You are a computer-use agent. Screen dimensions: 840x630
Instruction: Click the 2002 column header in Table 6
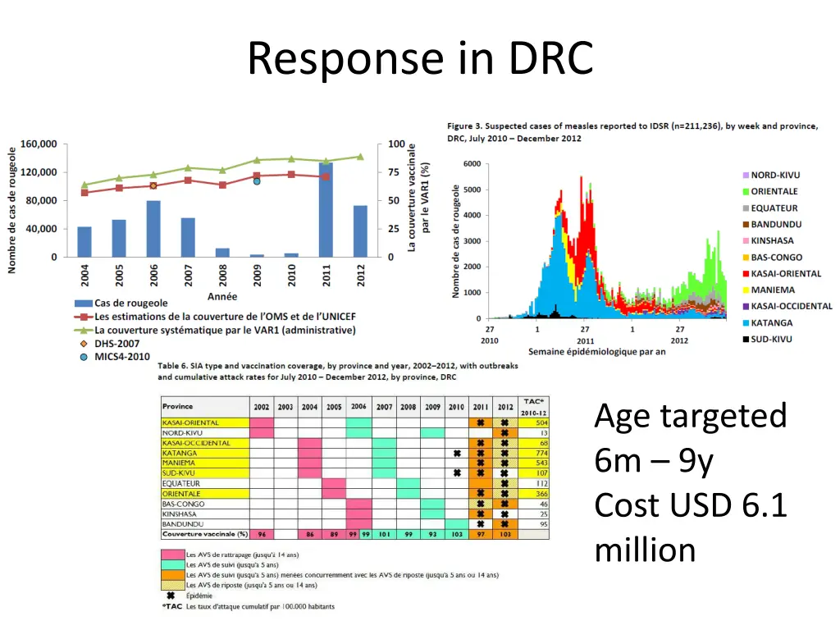tap(262, 407)
